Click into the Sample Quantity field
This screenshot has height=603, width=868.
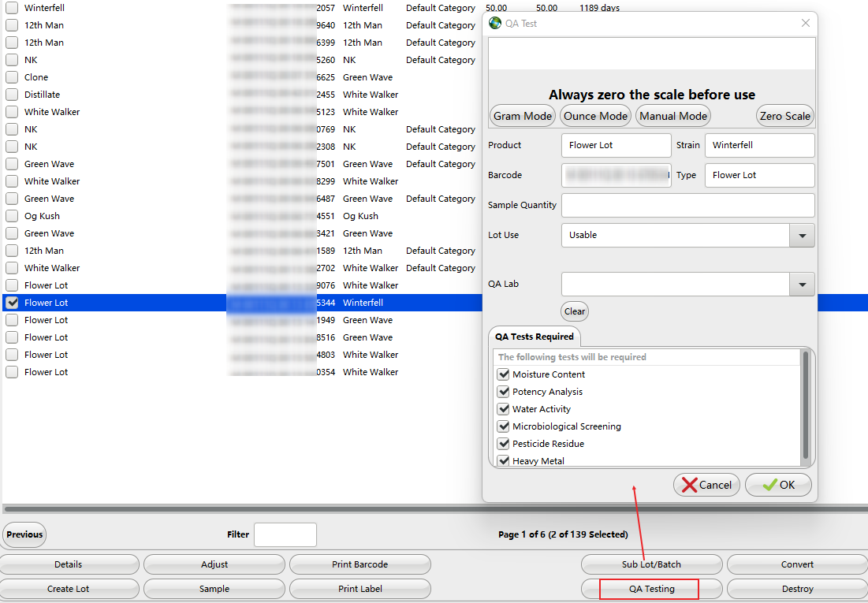(687, 205)
